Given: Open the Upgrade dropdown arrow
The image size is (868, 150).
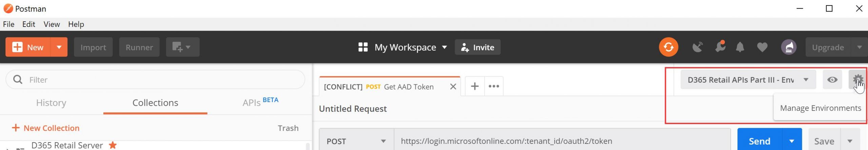Looking at the screenshot, I should pyautogui.click(x=859, y=47).
